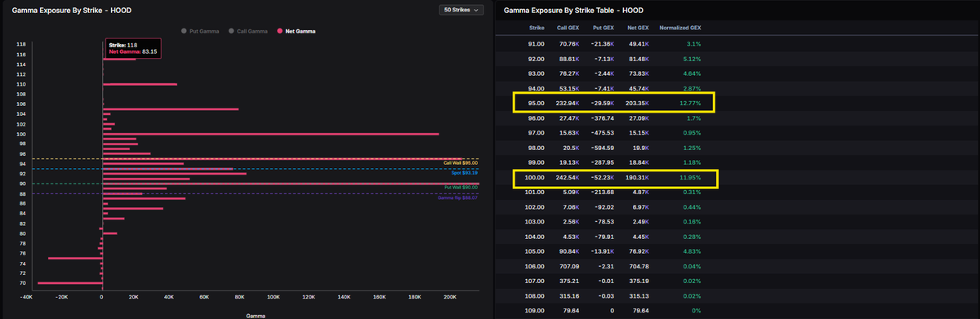
Task: Click the 4.83% normalized GEX value
Action: click(692, 251)
